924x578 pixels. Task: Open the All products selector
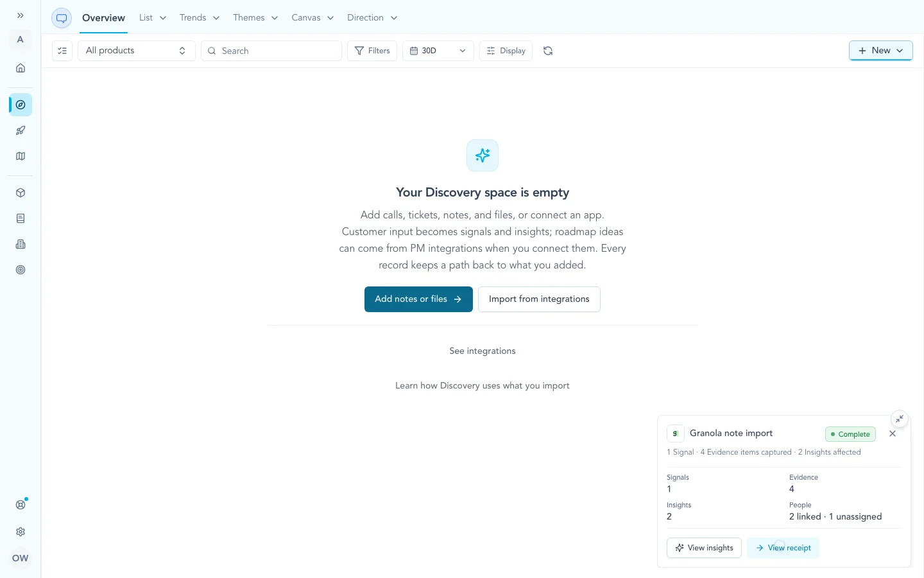coord(137,51)
